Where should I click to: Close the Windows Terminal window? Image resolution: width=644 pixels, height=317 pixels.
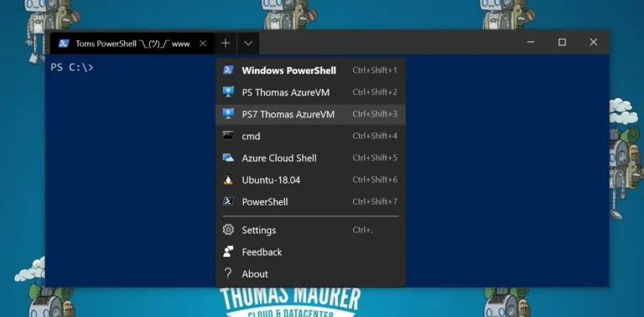pos(594,42)
